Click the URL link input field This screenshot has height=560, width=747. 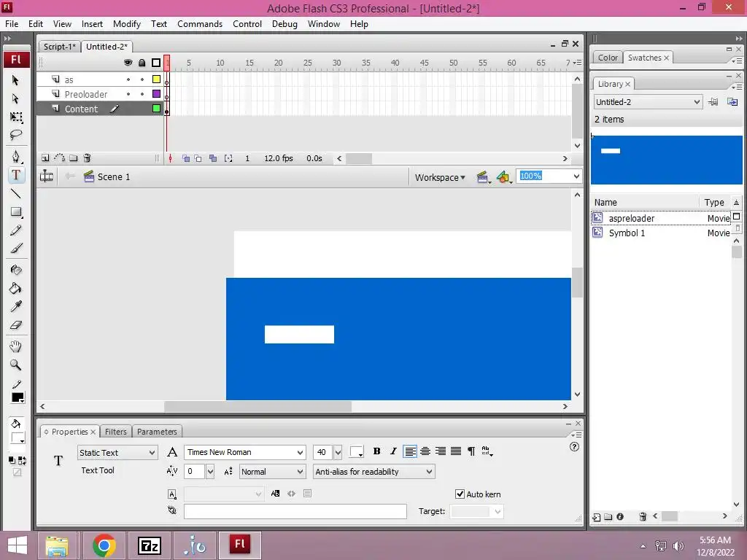[295, 511]
